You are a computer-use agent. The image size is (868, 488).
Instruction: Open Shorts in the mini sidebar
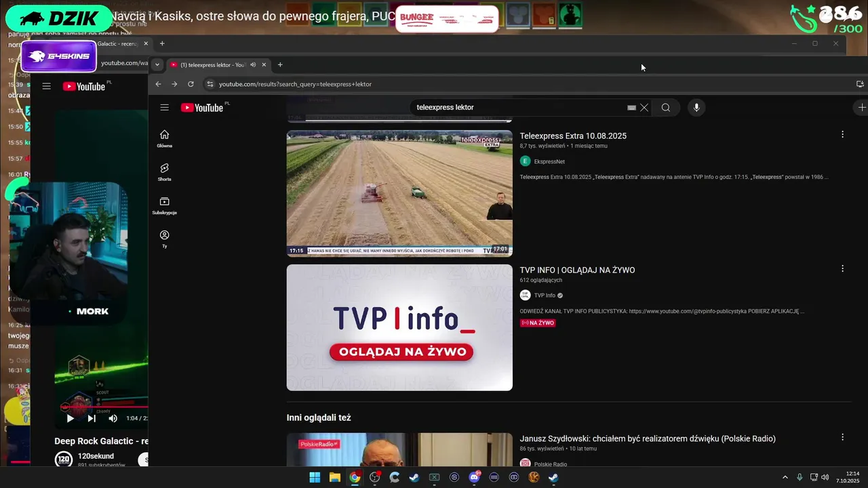click(x=164, y=172)
